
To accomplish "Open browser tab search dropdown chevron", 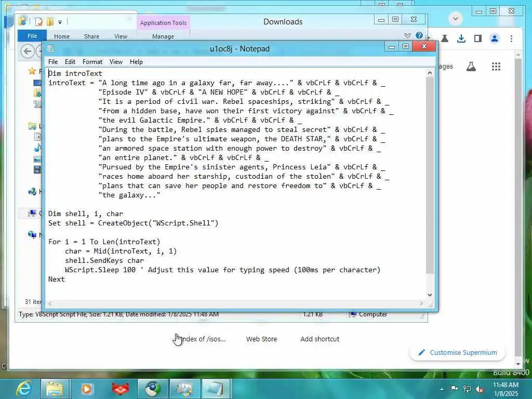I will tap(455, 19).
